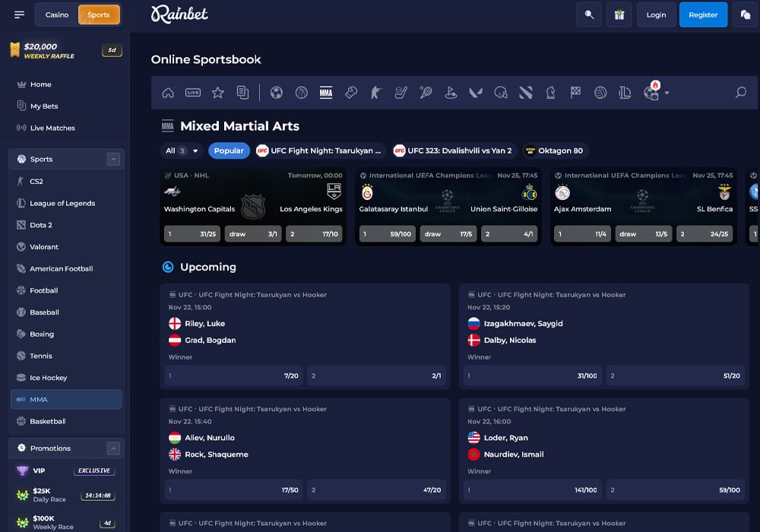Image resolution: width=760 pixels, height=532 pixels.
Task: Open the All tournaments dropdown
Action: (182, 150)
